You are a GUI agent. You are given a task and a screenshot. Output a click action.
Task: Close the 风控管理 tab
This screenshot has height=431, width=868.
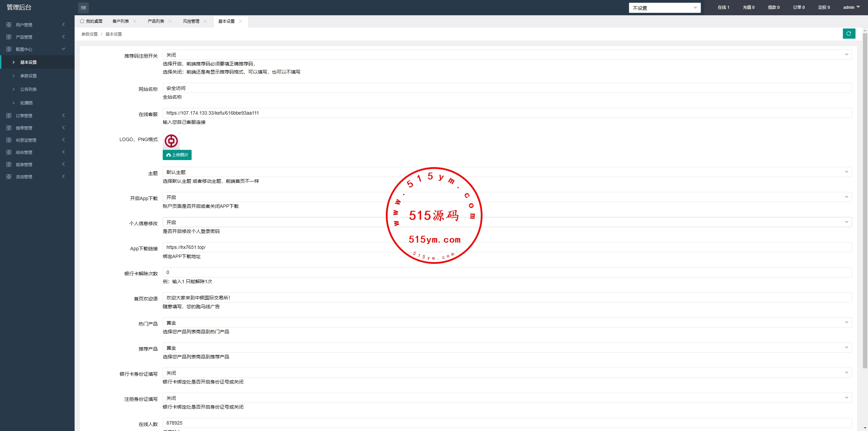coord(205,21)
